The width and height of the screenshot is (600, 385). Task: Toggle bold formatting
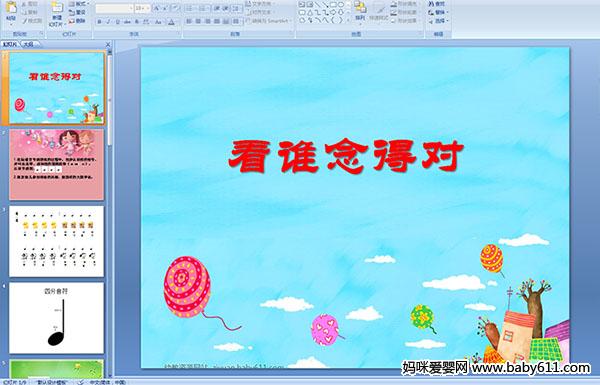tap(99, 22)
